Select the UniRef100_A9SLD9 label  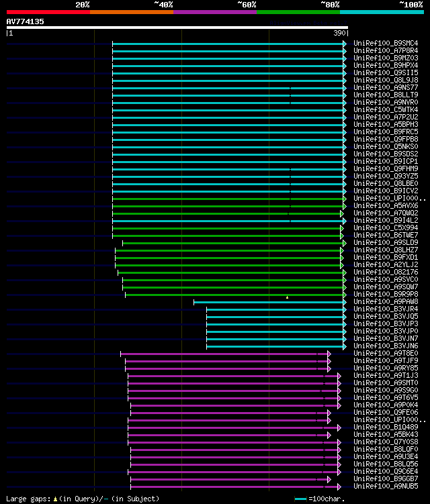coord(386,243)
